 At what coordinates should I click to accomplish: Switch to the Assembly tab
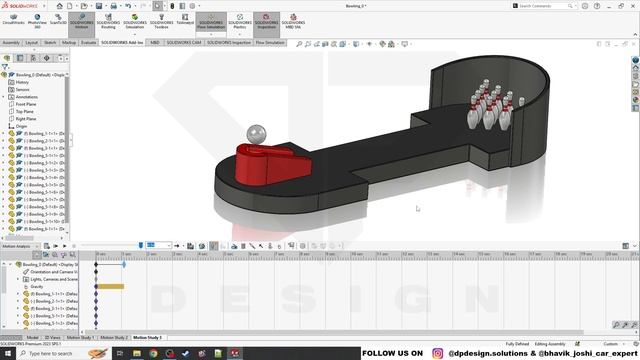pos(11,42)
